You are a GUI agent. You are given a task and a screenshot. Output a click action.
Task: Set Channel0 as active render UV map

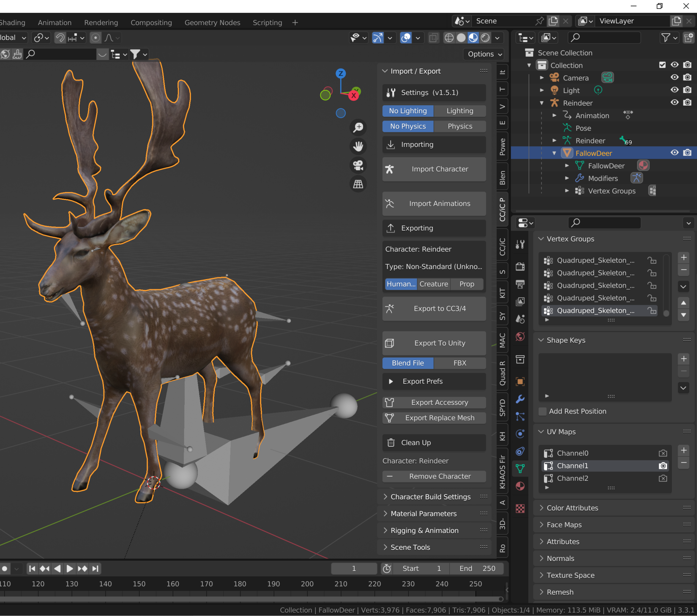[662, 453]
